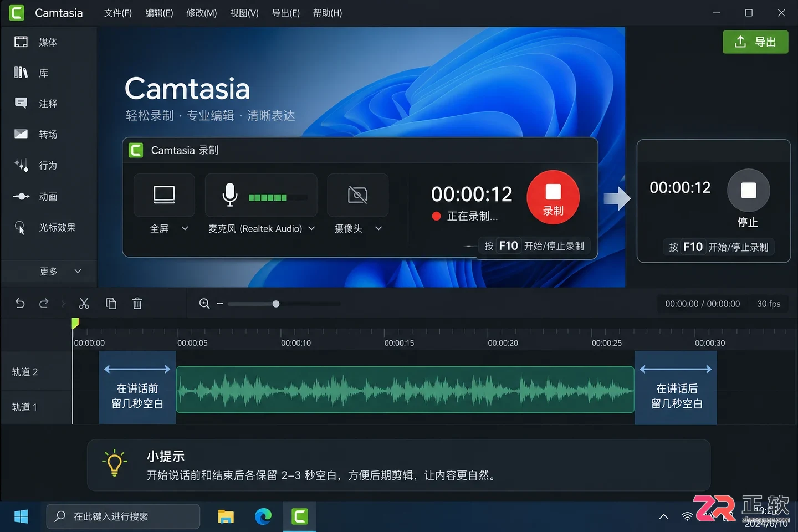Open the 修改(M) menu
Image resolution: width=798 pixels, height=532 pixels.
point(202,13)
